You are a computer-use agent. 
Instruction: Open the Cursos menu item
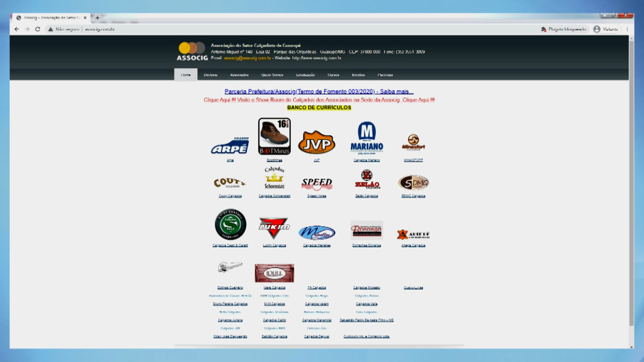click(x=333, y=75)
